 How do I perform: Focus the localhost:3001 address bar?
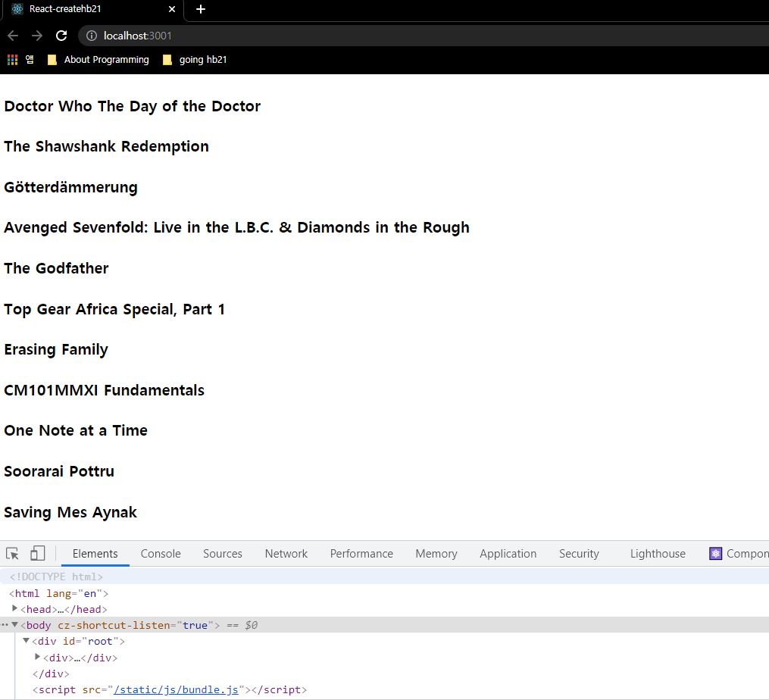coord(422,36)
